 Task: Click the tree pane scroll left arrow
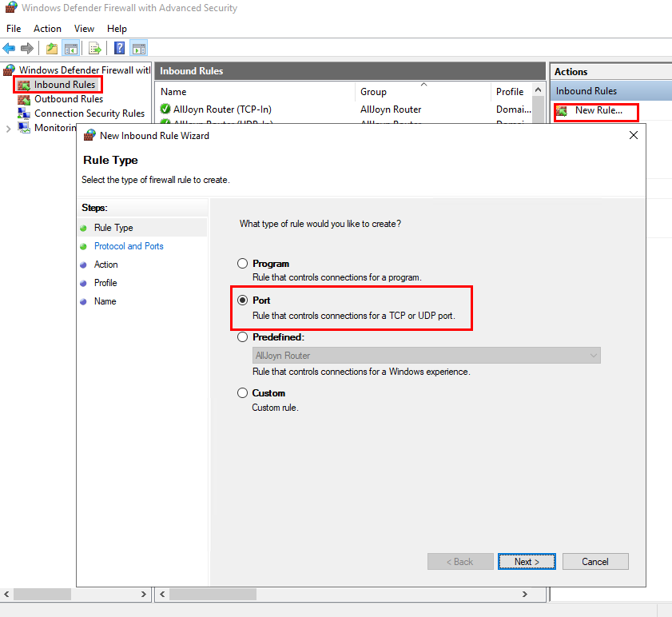pos(6,595)
